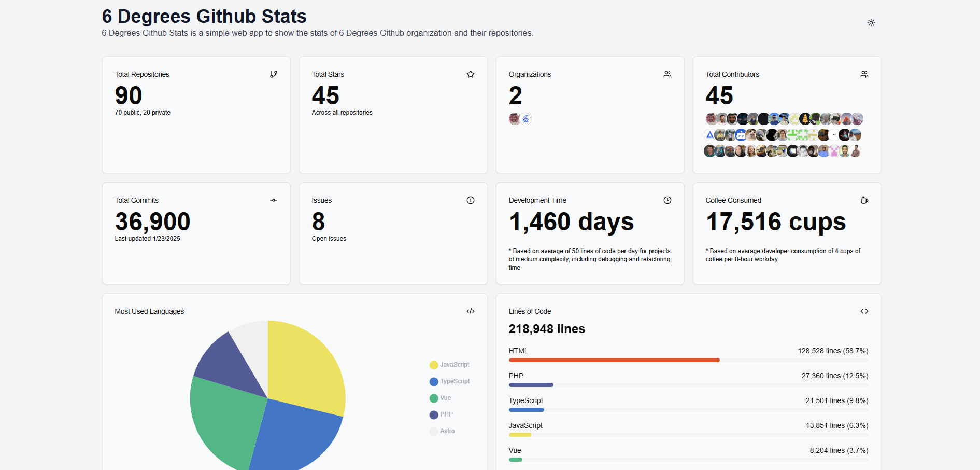Open the second organization avatar

coord(527,118)
